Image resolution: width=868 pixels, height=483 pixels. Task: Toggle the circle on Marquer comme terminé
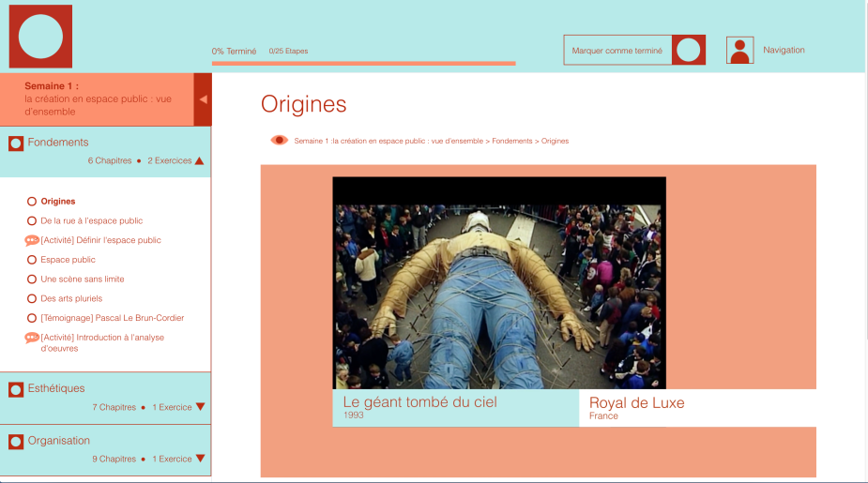coord(689,51)
